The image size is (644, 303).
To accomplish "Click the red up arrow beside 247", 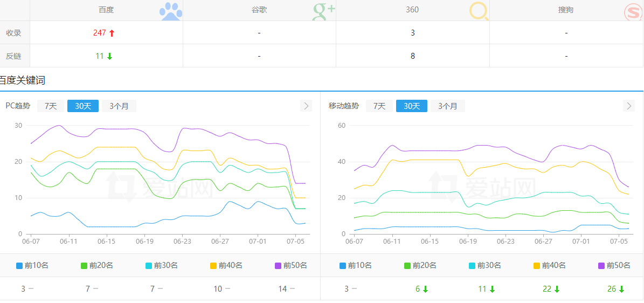I will pyautogui.click(x=112, y=33).
